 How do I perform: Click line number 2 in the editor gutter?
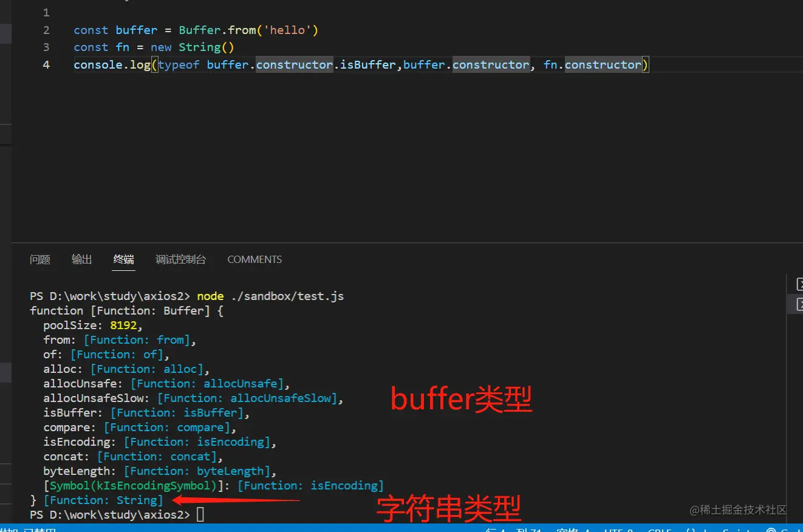click(x=46, y=30)
